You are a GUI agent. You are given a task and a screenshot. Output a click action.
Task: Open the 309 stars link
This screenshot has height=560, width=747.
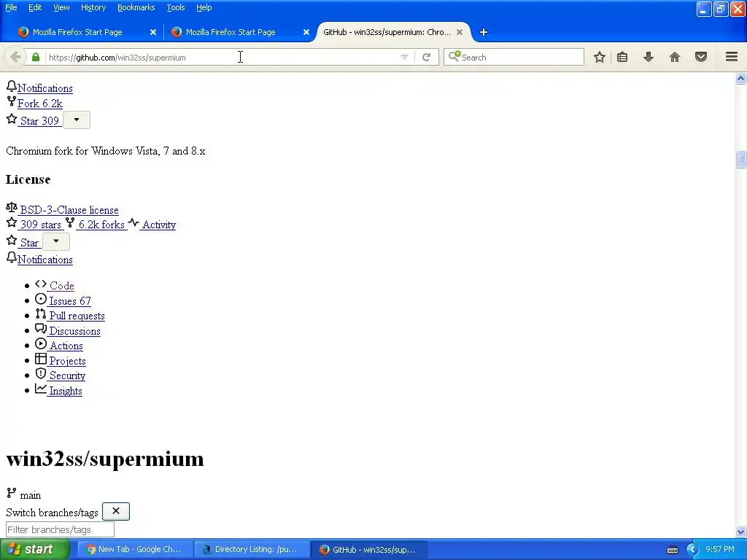41,225
